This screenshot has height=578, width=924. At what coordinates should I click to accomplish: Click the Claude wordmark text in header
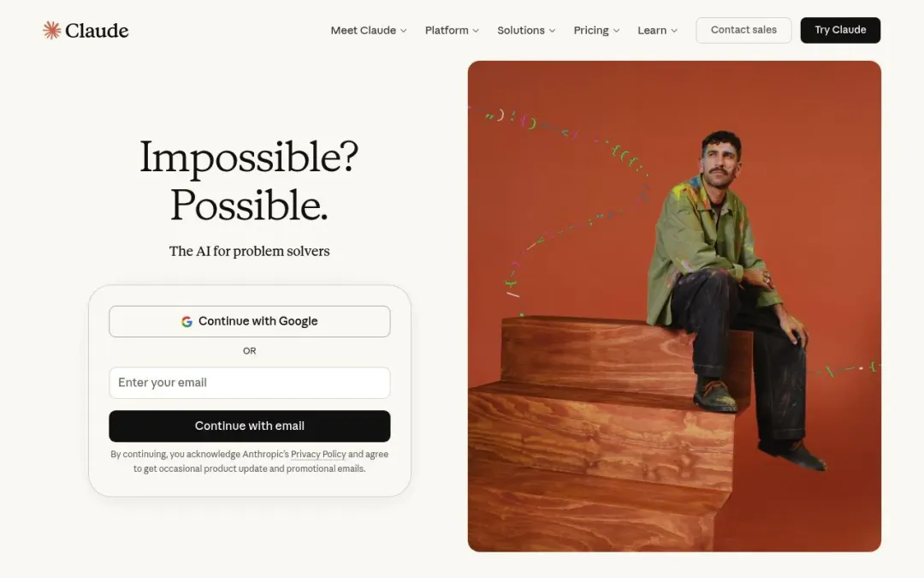click(97, 31)
